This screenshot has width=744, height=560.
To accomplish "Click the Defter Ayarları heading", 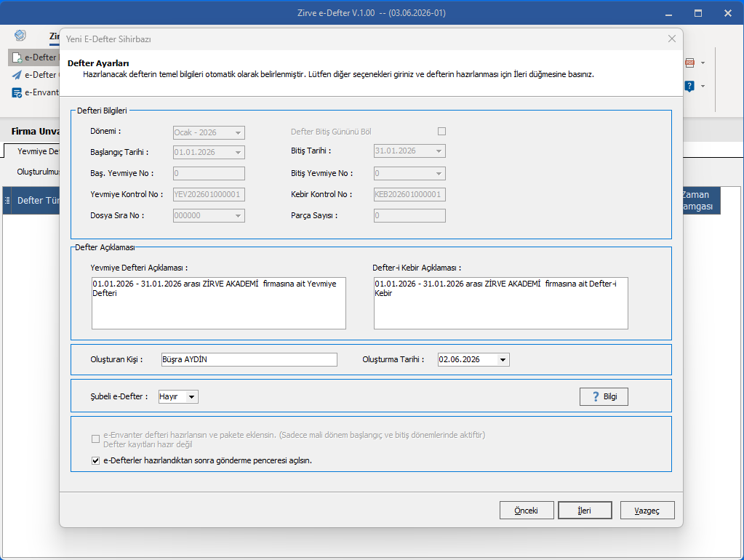I will [98, 63].
